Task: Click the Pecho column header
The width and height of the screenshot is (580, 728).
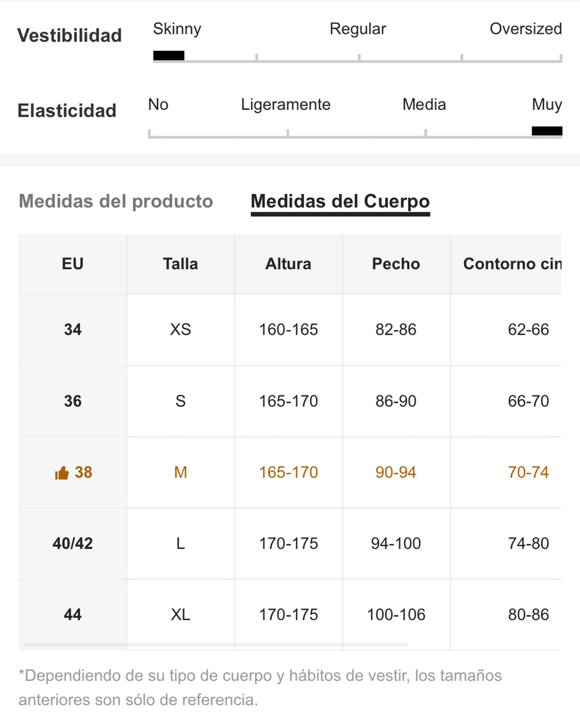Action: [x=396, y=264]
